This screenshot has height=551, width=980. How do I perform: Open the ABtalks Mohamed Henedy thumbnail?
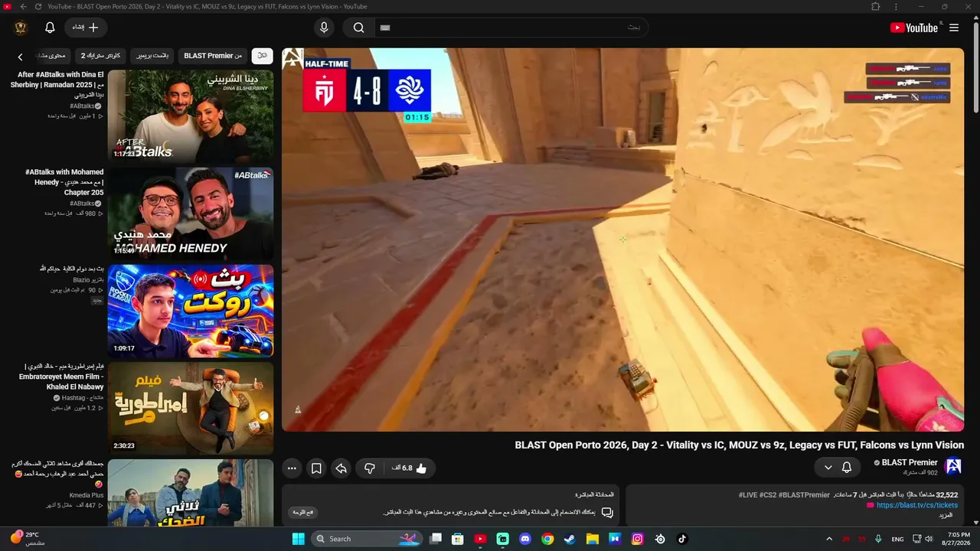click(191, 213)
